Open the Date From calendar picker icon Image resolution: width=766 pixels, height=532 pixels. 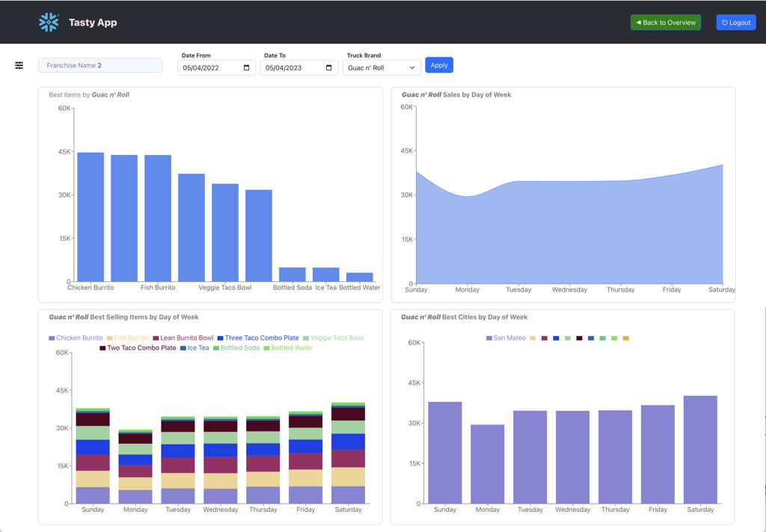(x=246, y=68)
